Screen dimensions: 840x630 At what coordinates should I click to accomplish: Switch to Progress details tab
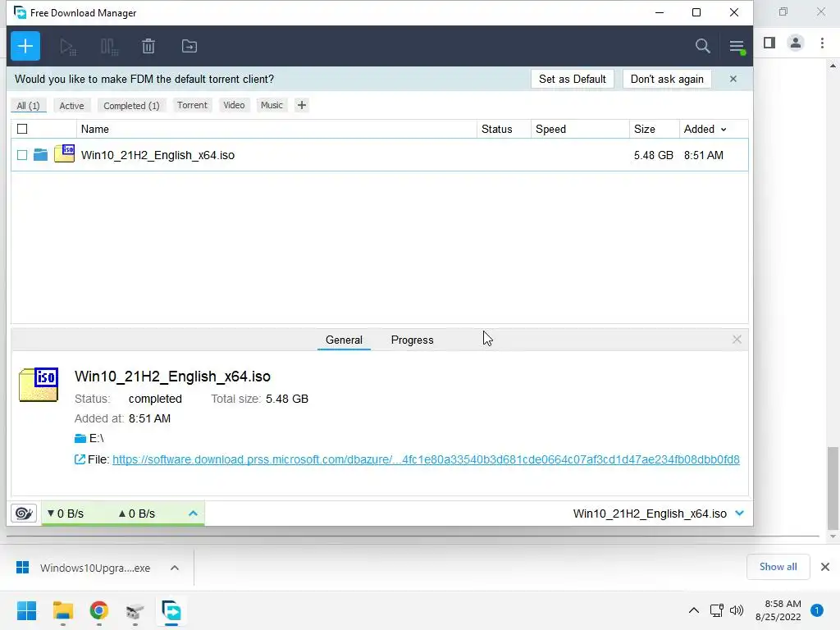[x=412, y=340]
